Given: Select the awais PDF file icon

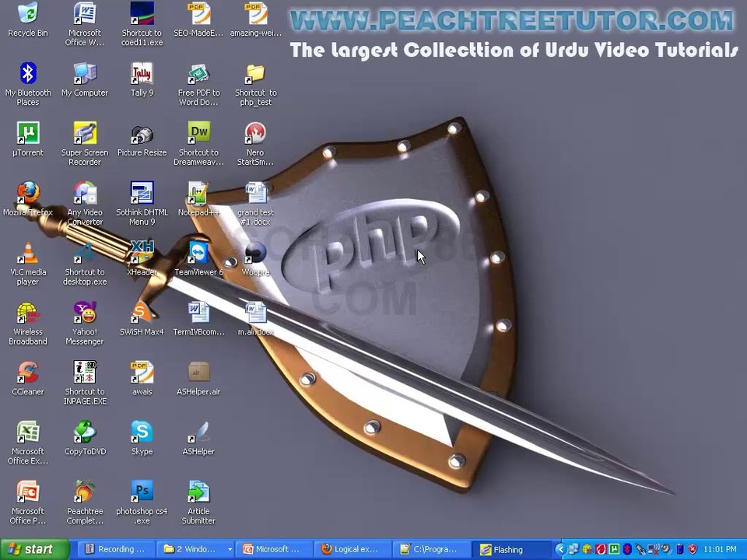Looking at the screenshot, I should click(142, 379).
